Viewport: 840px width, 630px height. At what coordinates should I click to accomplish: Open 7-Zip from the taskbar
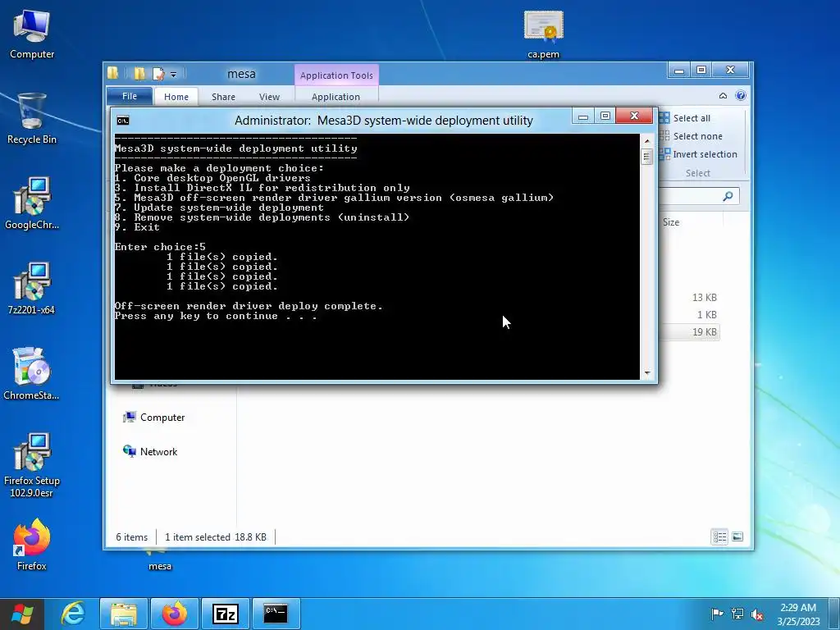pos(226,614)
